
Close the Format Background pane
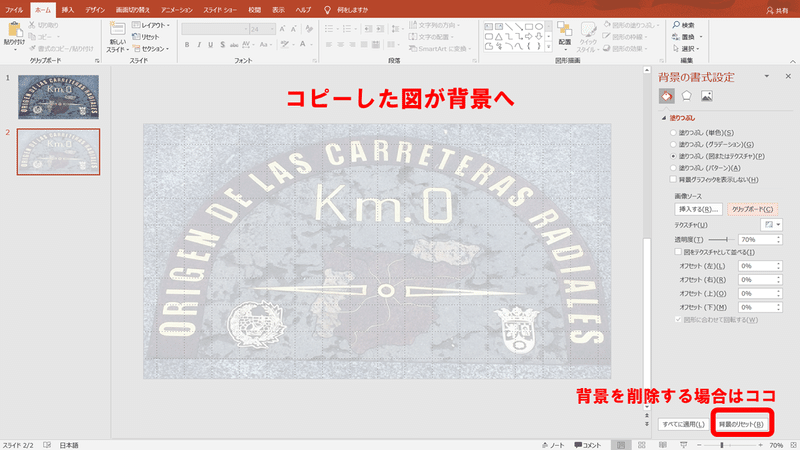click(788, 77)
